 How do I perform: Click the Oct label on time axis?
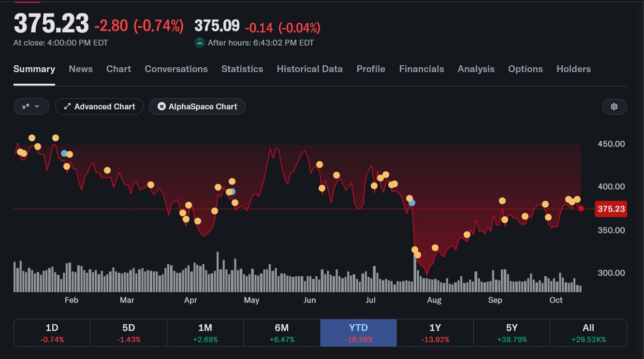click(556, 300)
